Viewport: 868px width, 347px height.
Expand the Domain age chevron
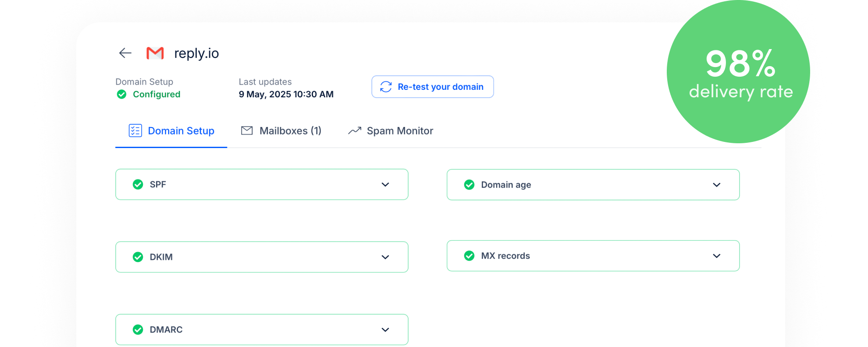point(717,185)
